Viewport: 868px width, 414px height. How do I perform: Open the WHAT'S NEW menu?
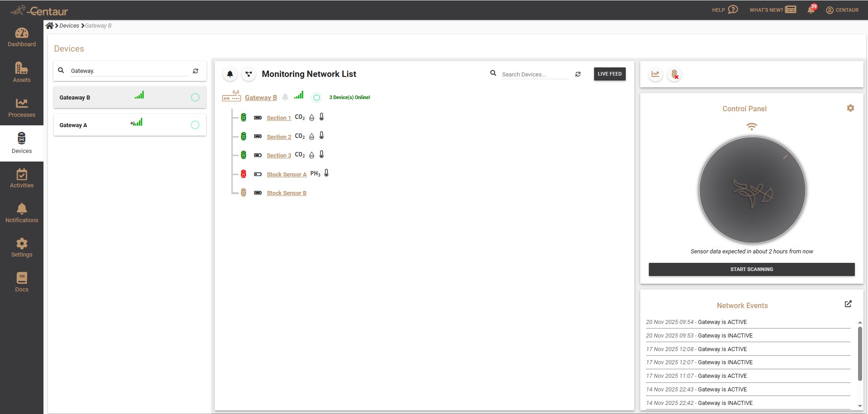pos(772,10)
